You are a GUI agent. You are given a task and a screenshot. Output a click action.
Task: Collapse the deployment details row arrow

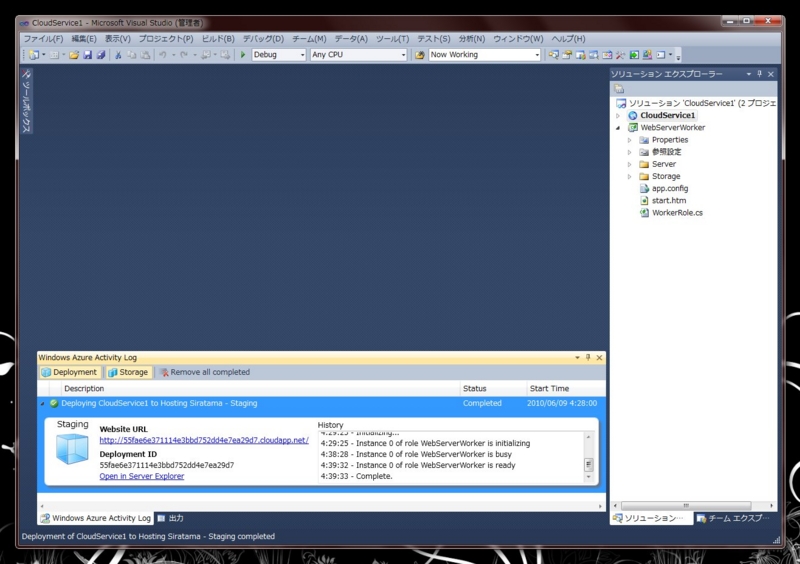click(43, 404)
